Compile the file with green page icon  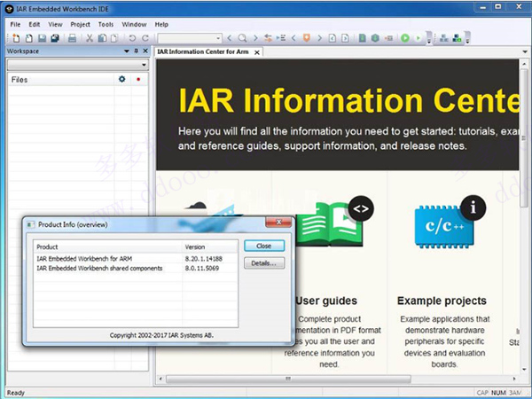click(363, 38)
